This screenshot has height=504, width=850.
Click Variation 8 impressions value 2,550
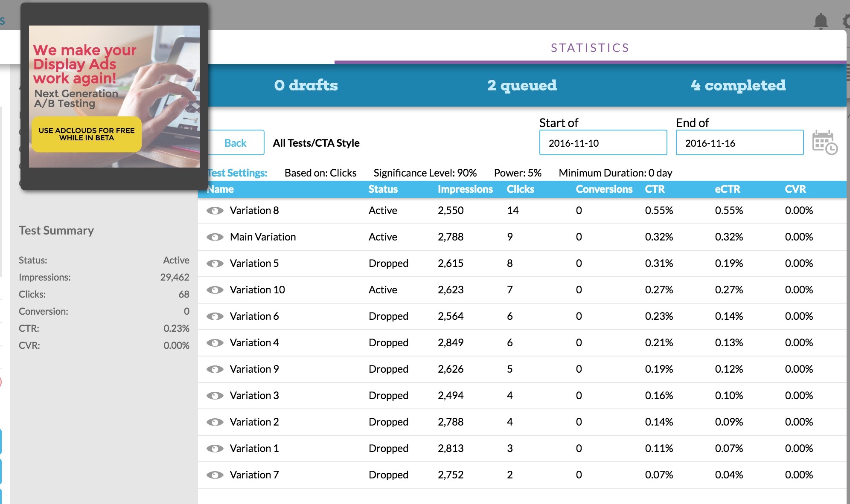pyautogui.click(x=451, y=211)
